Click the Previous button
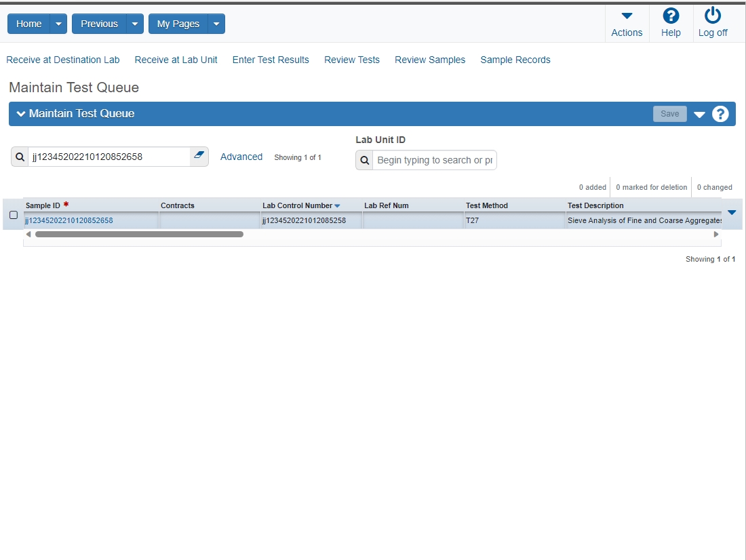 [99, 24]
